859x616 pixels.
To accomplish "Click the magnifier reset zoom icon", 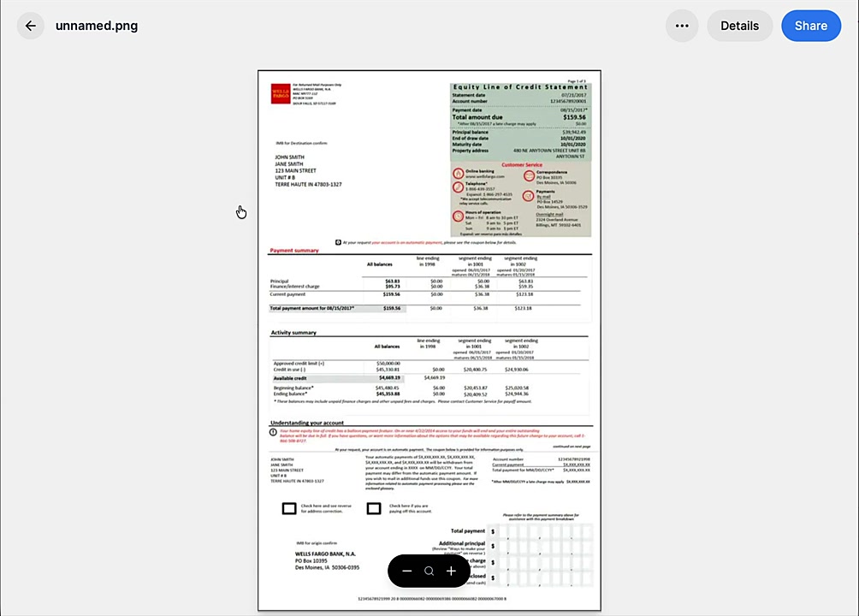I will [x=429, y=571].
